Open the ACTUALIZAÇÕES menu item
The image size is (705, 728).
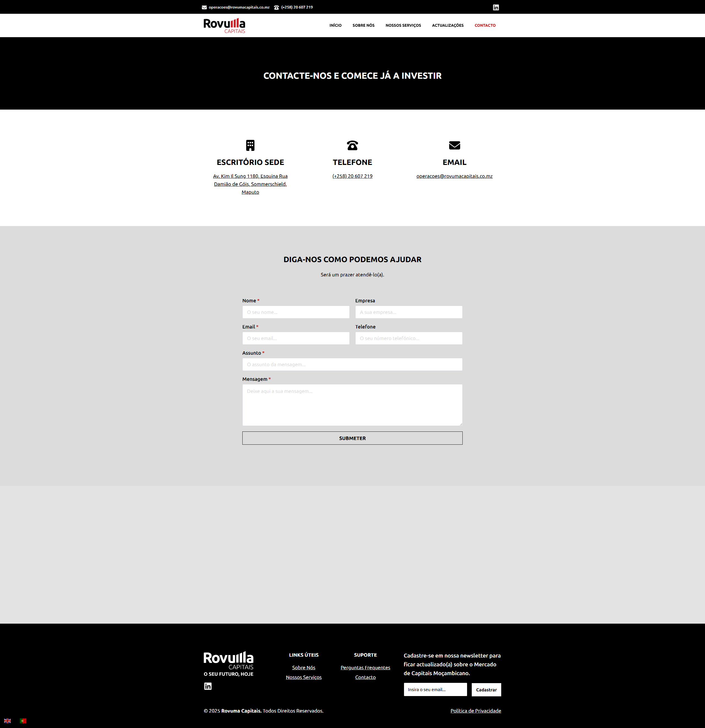pyautogui.click(x=448, y=25)
